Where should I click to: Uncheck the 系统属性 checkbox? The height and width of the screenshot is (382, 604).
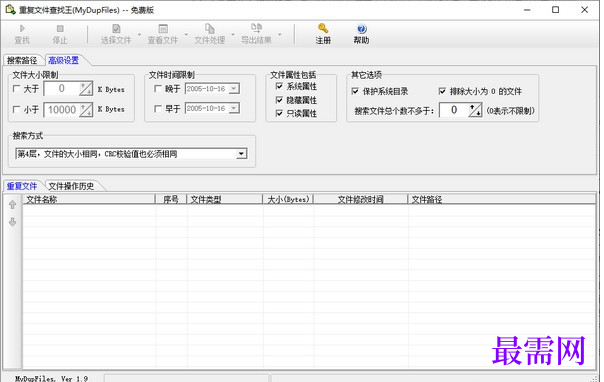[x=279, y=86]
